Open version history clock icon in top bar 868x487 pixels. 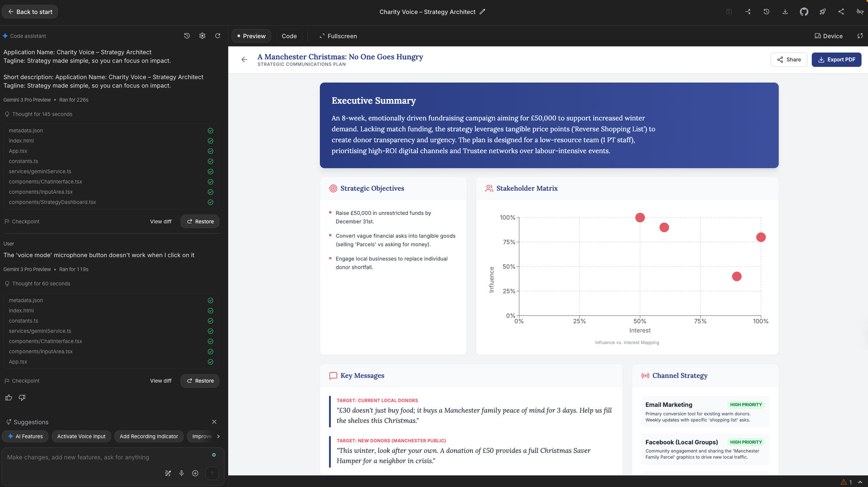click(x=766, y=12)
